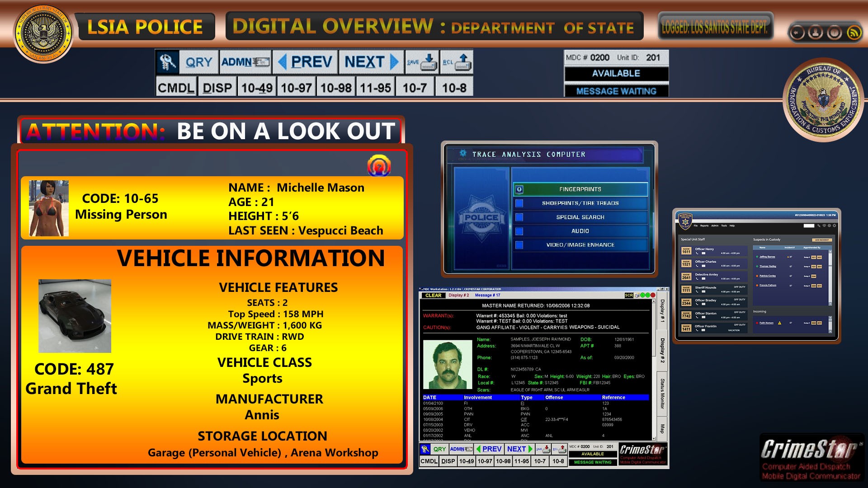Click the yellow RSS feed icon
The width and height of the screenshot is (868, 488).
point(854,33)
